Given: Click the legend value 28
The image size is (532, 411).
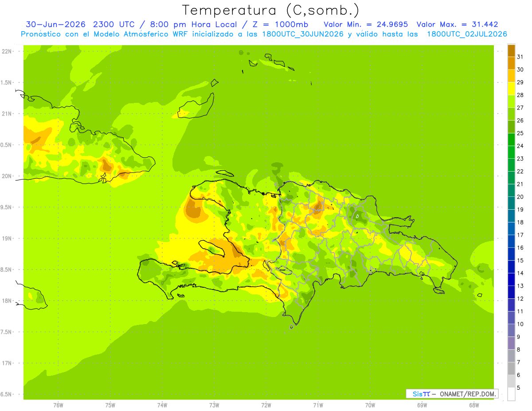Looking at the screenshot, I should point(520,95).
